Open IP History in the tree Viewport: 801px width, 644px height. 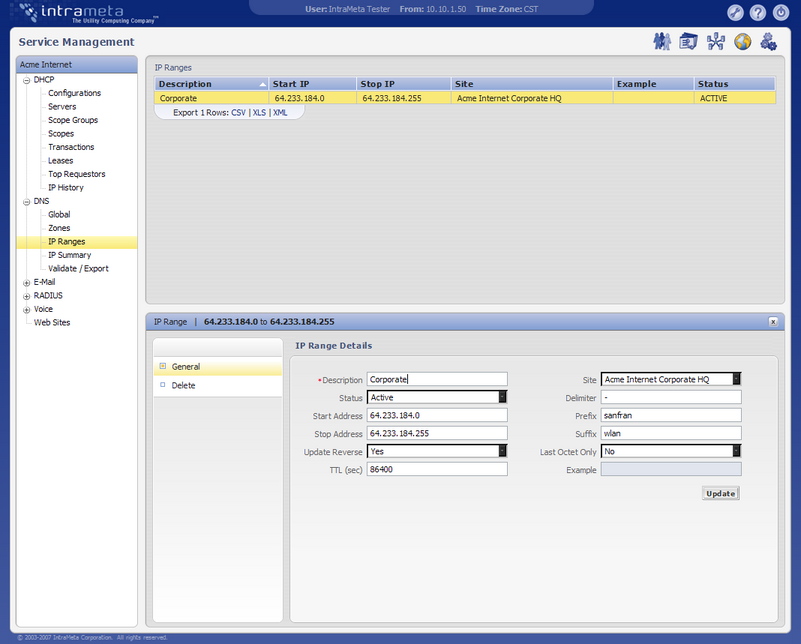click(65, 187)
